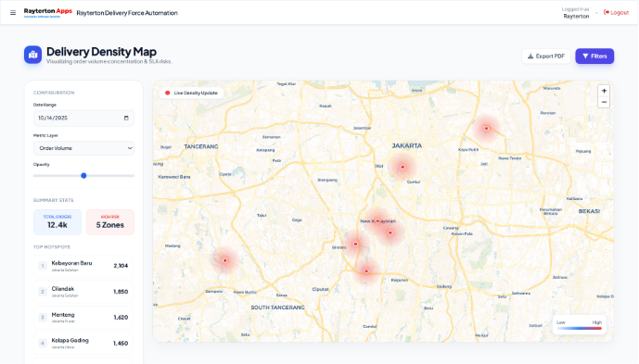Open the date picker calendar icon

tap(126, 118)
